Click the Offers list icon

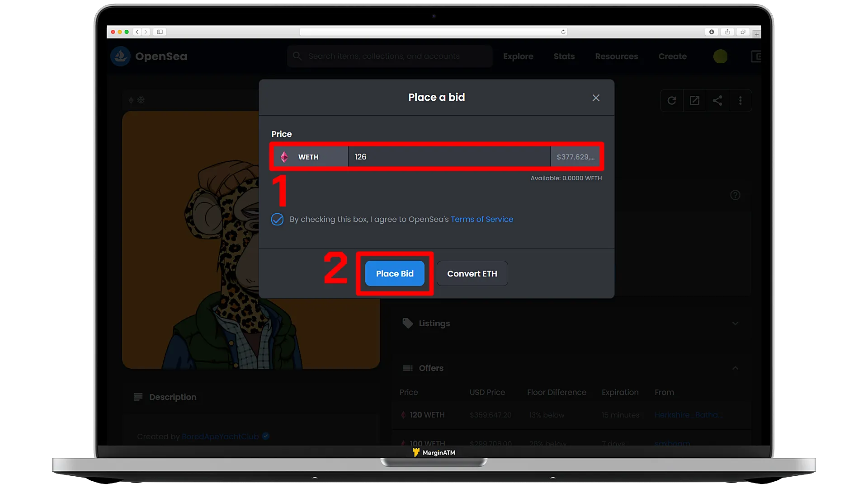point(408,368)
